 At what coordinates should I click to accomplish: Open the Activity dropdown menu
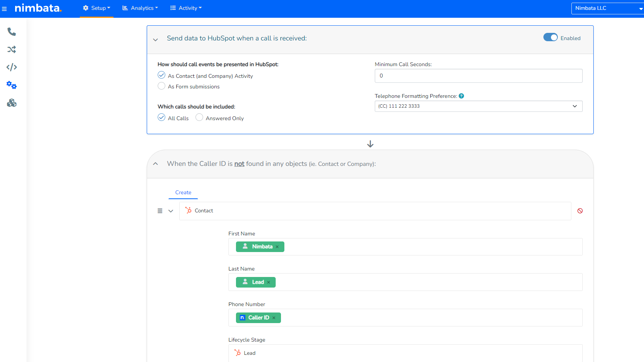click(x=186, y=8)
